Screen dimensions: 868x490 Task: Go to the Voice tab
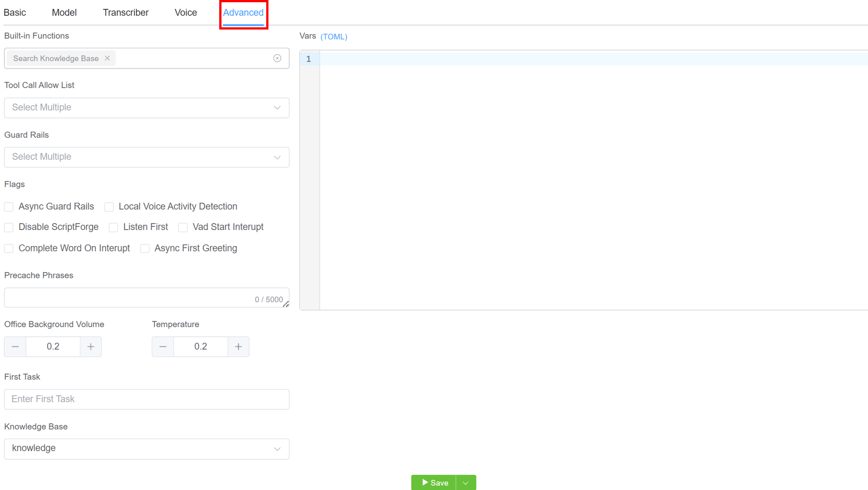click(186, 13)
